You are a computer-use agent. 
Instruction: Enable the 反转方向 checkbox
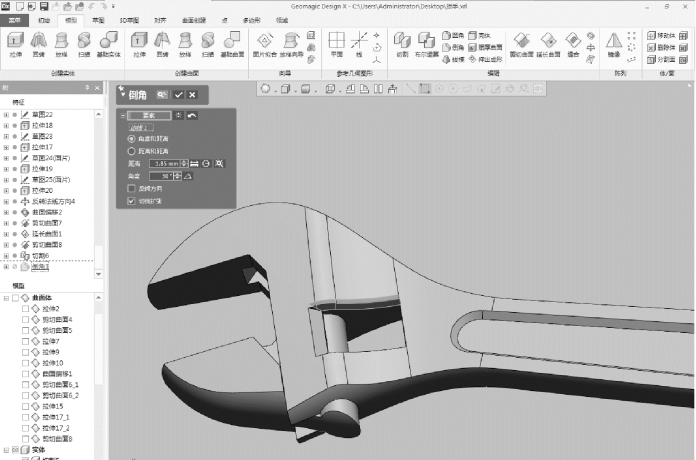(x=131, y=188)
